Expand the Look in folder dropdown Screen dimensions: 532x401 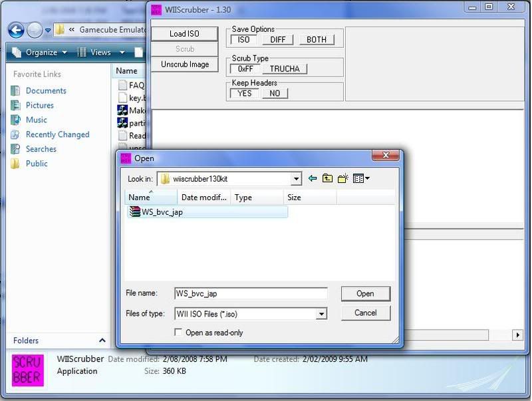[x=296, y=179]
